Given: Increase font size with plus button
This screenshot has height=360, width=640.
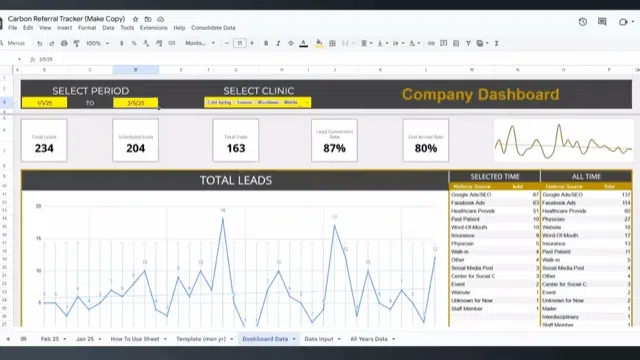Looking at the screenshot, I should (252, 43).
